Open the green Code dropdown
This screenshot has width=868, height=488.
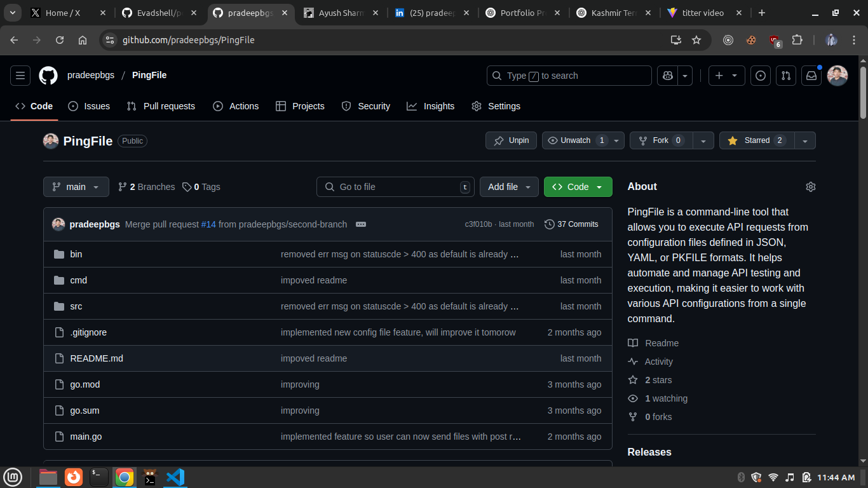(x=578, y=187)
